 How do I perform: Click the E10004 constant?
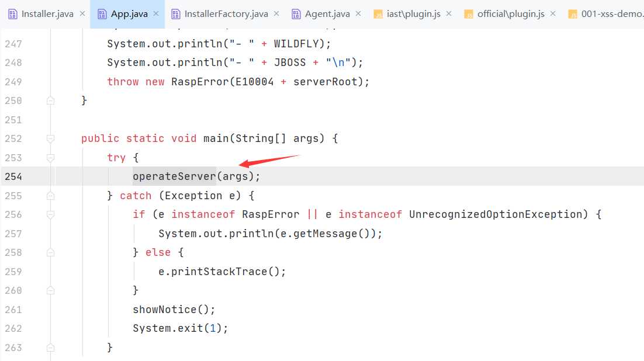pos(254,82)
